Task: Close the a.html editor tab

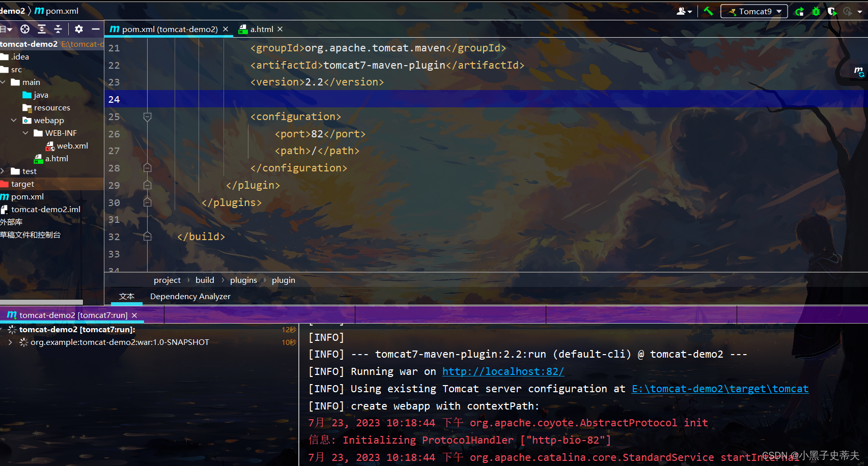Action: coord(280,29)
